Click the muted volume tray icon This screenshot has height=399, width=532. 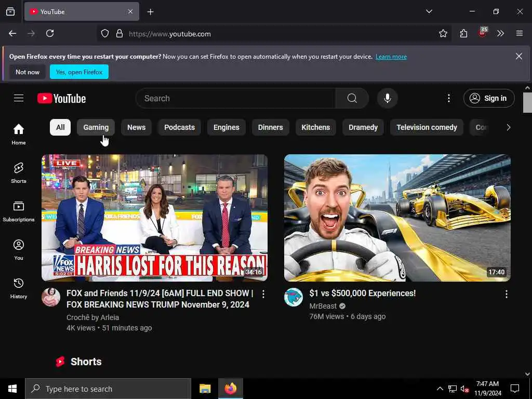point(464,389)
